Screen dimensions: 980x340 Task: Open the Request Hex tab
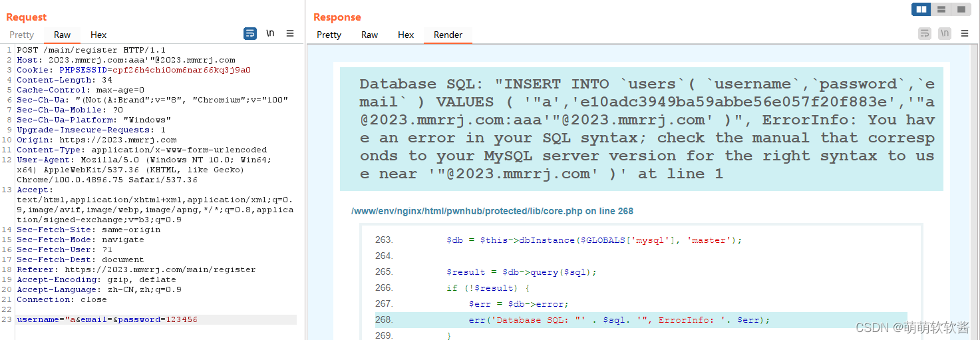[x=98, y=35]
